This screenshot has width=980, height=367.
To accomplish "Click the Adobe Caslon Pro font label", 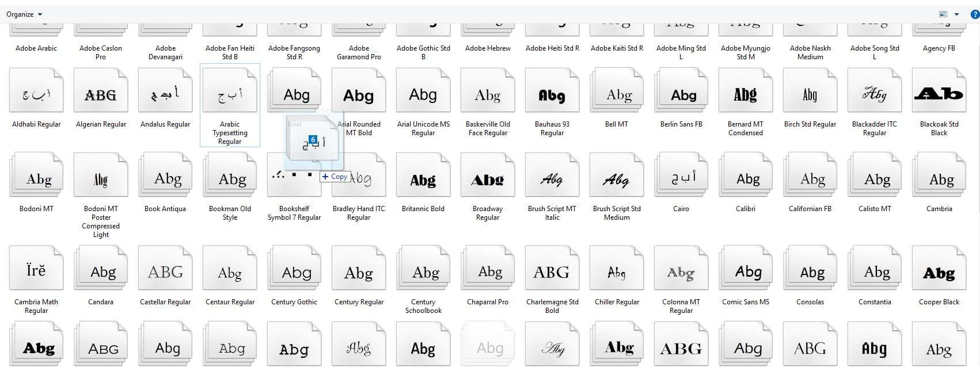I will 101,52.
